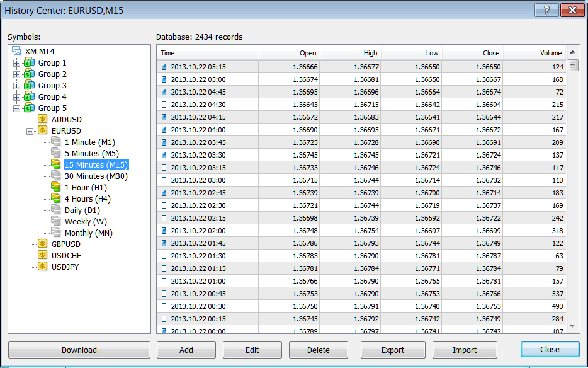This screenshot has height=368, width=588.
Task: Export the EURUSD history data
Action: [x=392, y=349]
